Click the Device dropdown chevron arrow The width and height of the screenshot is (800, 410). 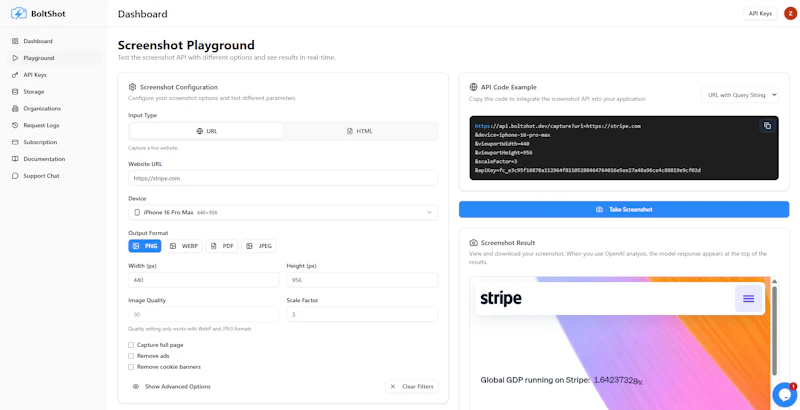pyautogui.click(x=429, y=212)
